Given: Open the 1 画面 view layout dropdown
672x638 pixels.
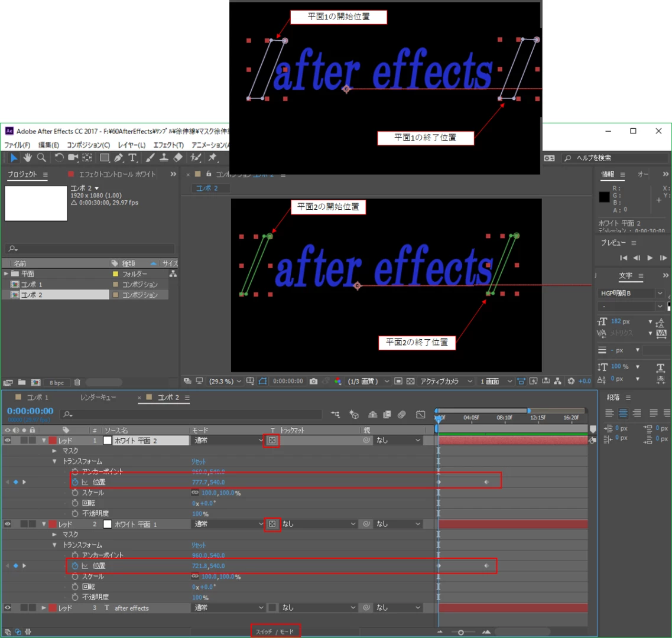Looking at the screenshot, I should tap(496, 382).
